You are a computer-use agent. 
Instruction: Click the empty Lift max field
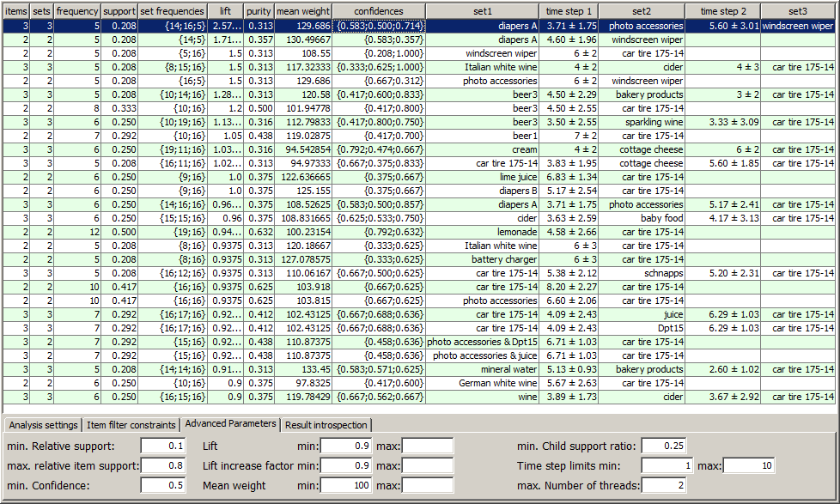point(427,446)
